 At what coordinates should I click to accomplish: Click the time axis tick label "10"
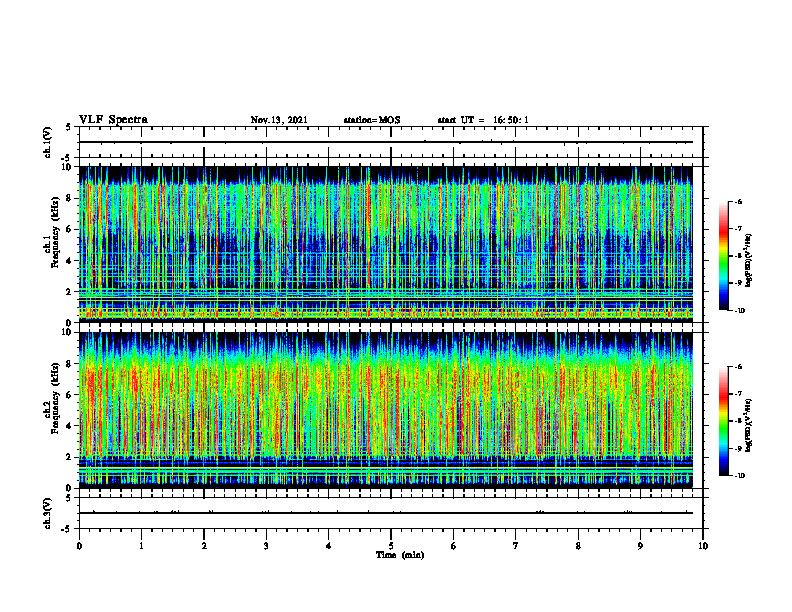click(x=703, y=546)
